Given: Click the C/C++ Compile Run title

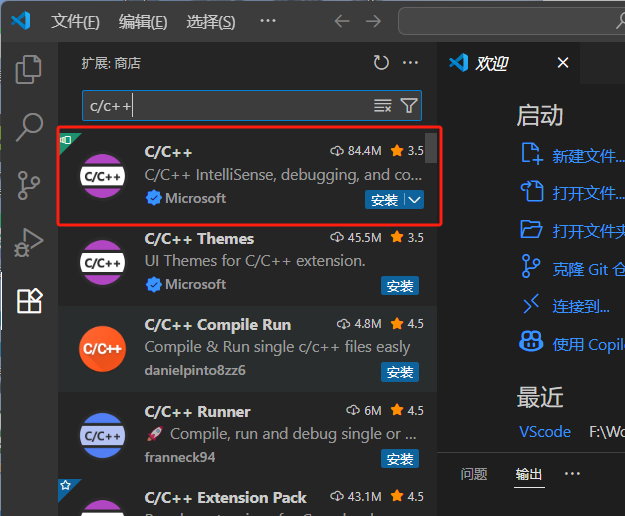Looking at the screenshot, I should click(218, 325).
